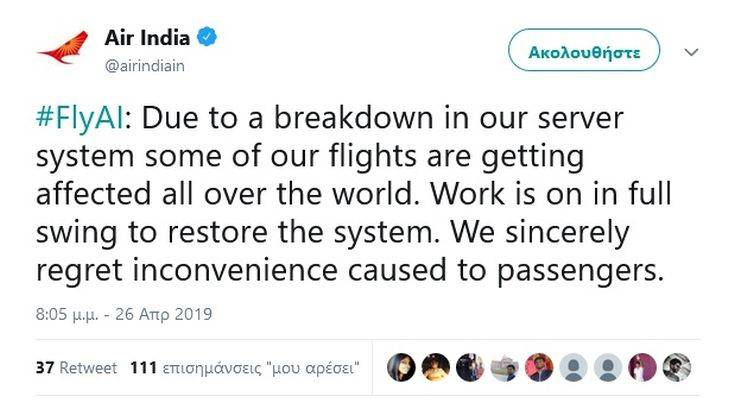Open the second liker avatar from the left

point(436,367)
